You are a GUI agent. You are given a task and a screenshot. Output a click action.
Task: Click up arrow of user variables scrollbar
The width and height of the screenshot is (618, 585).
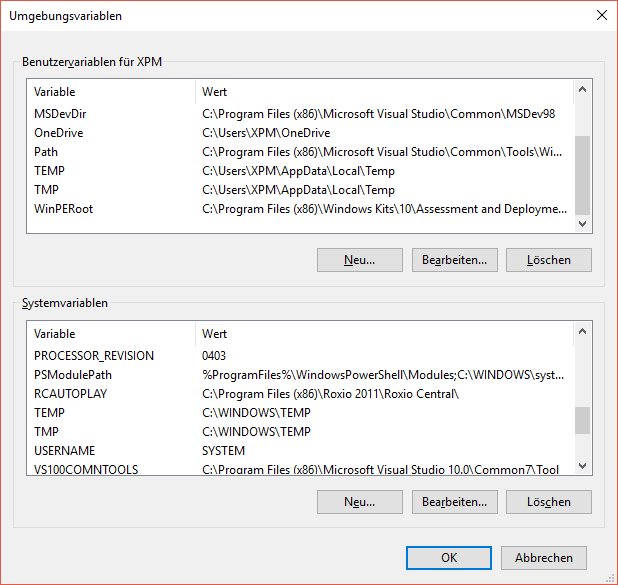pos(582,89)
